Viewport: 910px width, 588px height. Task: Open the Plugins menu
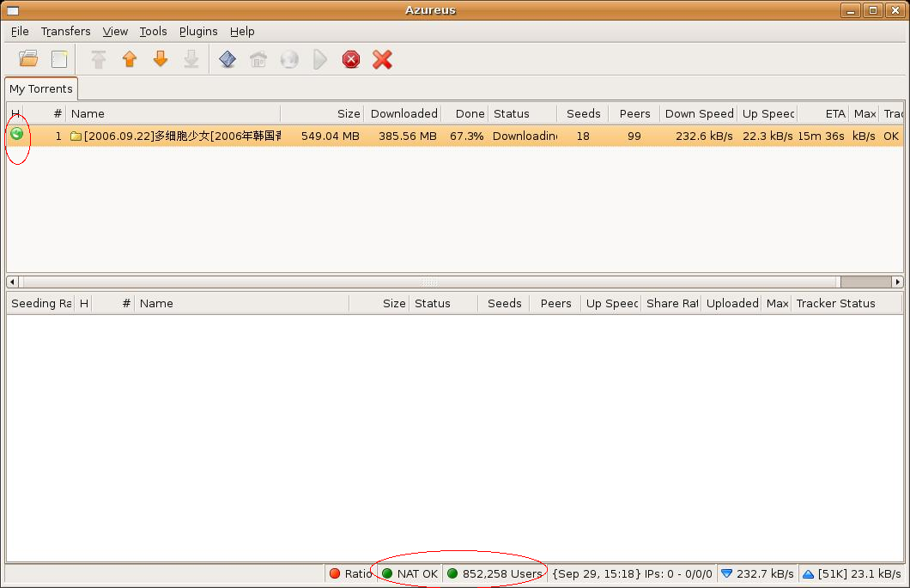click(x=198, y=32)
